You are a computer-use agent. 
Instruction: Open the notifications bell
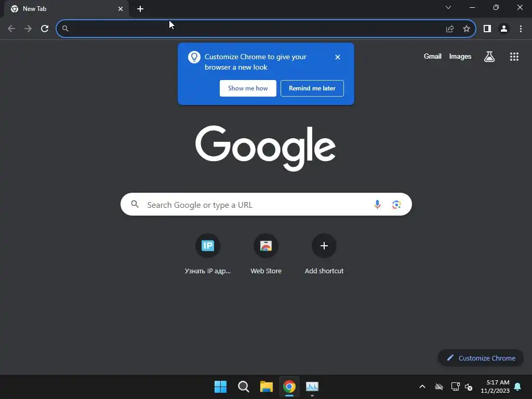coord(517,387)
